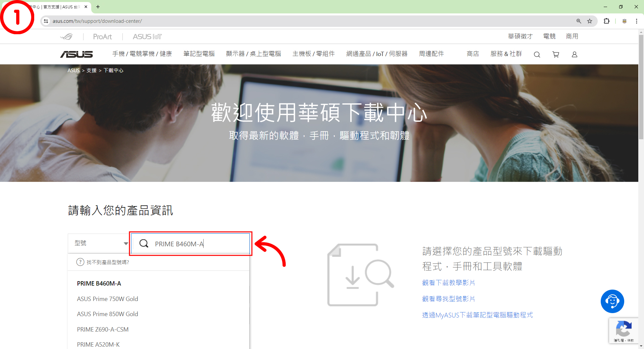Open 主機板 / 零組件 menu
The height and width of the screenshot is (349, 644).
314,54
